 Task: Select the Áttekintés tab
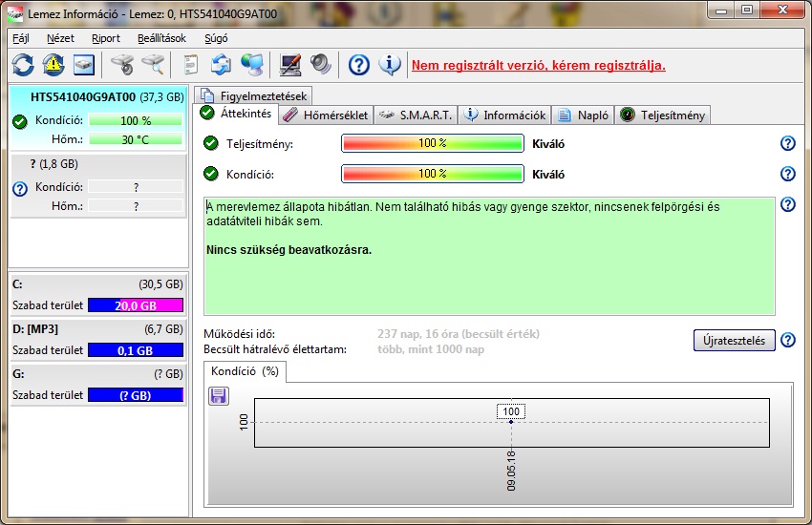click(236, 114)
